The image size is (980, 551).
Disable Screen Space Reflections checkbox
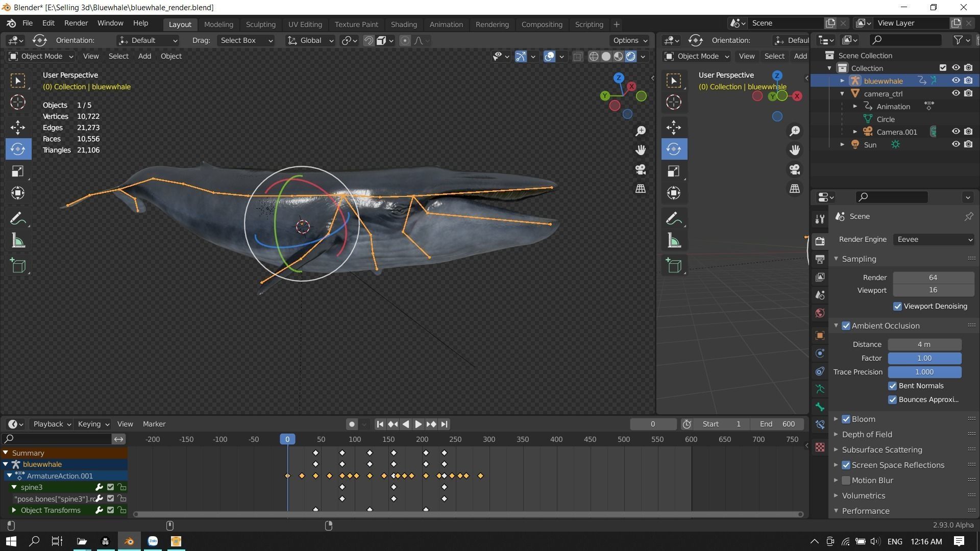[846, 465]
